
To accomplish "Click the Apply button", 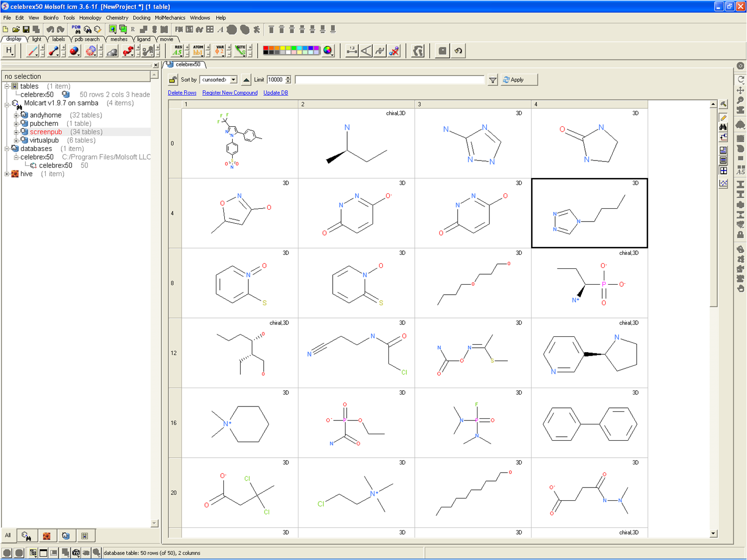I will tap(519, 80).
